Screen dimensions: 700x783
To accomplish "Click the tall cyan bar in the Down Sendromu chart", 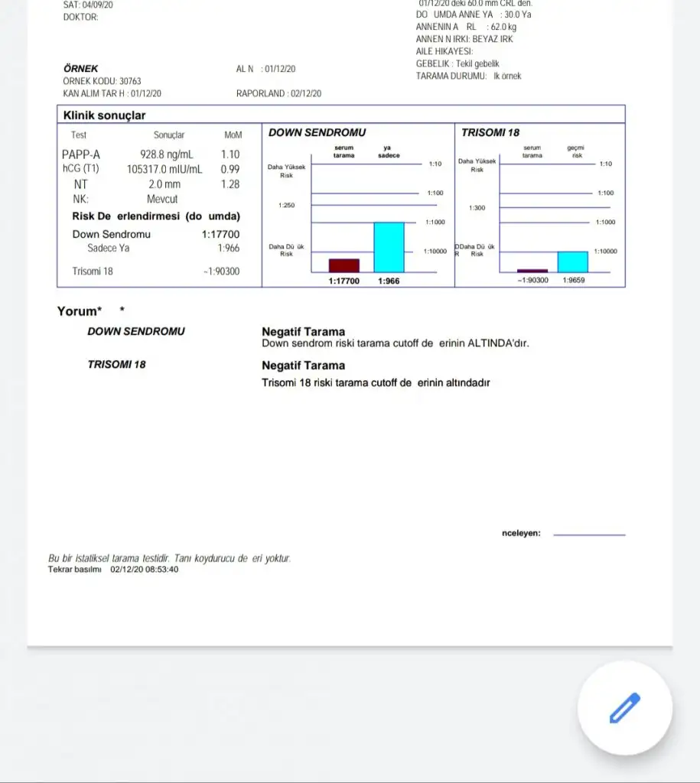I will click(x=389, y=247).
